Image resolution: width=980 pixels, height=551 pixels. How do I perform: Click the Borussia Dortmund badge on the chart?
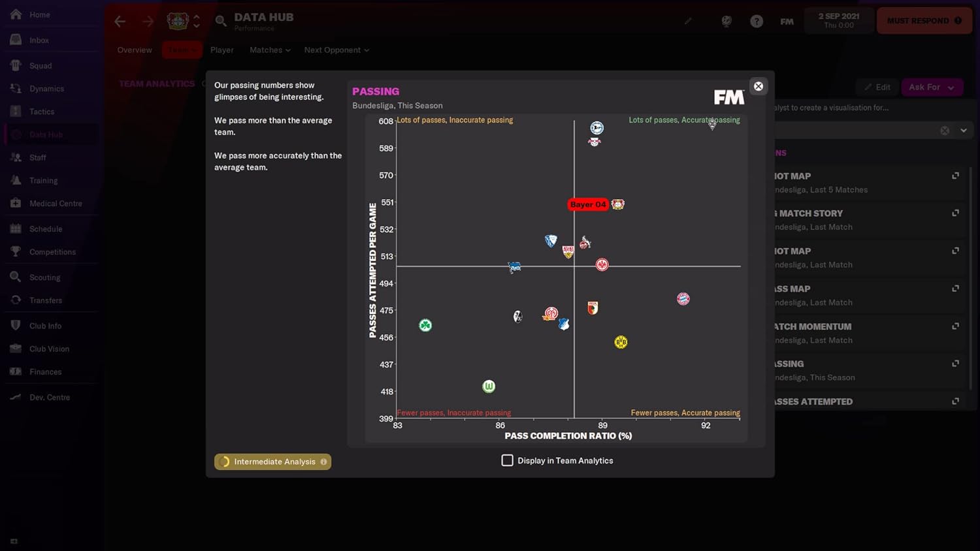click(621, 342)
